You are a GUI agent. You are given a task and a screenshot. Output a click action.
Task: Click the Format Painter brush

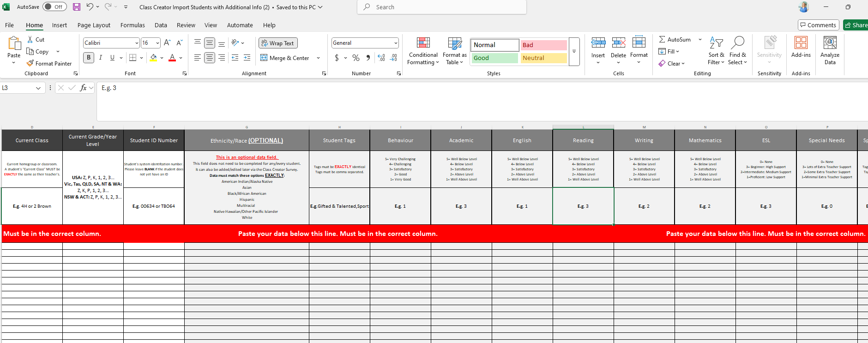[30, 63]
